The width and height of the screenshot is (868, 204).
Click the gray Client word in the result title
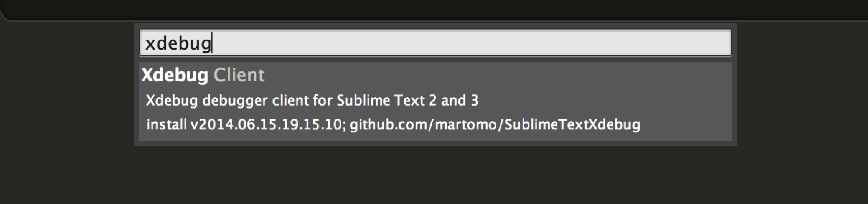pos(239,75)
